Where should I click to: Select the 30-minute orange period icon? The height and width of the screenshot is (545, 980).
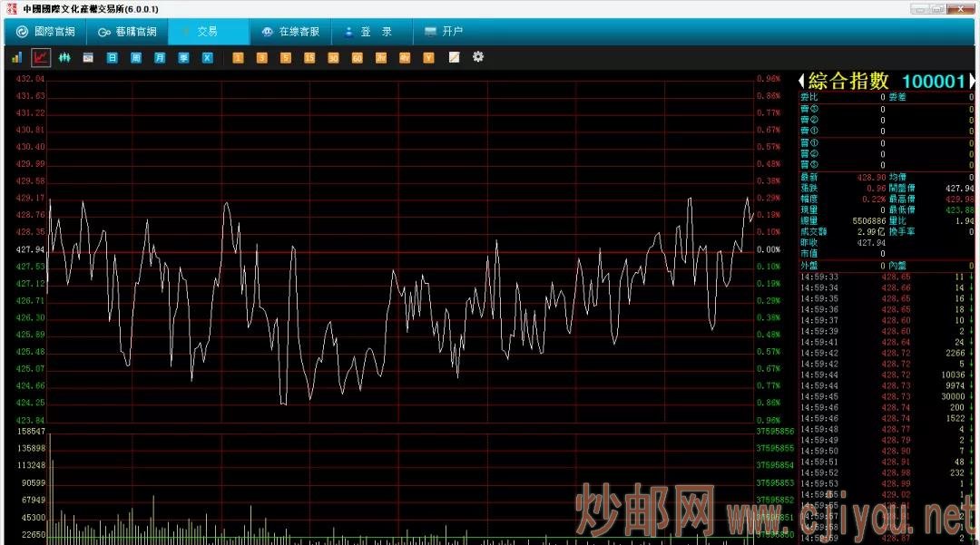coord(333,57)
